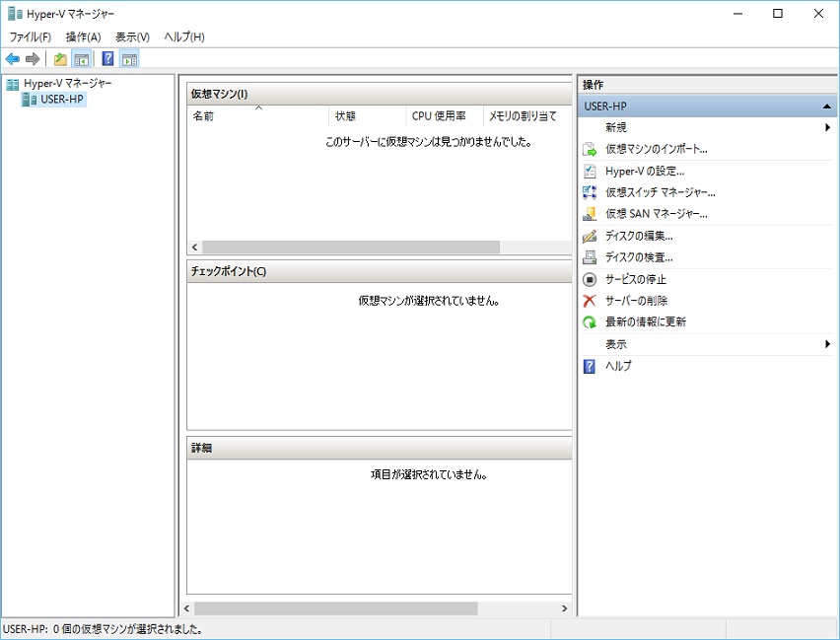Click the center pane bottom scroll right arrow

click(x=564, y=608)
